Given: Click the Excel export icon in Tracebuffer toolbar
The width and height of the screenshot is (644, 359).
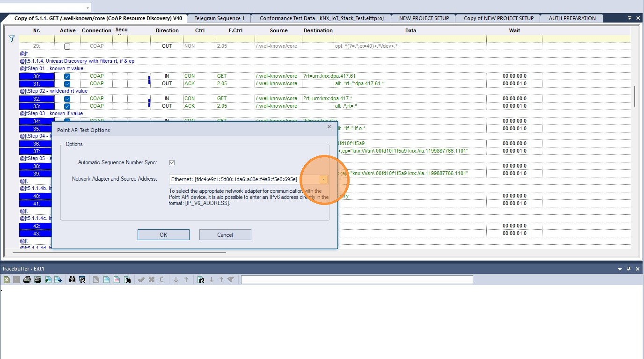Looking at the screenshot, I should pyautogui.click(x=7, y=280).
